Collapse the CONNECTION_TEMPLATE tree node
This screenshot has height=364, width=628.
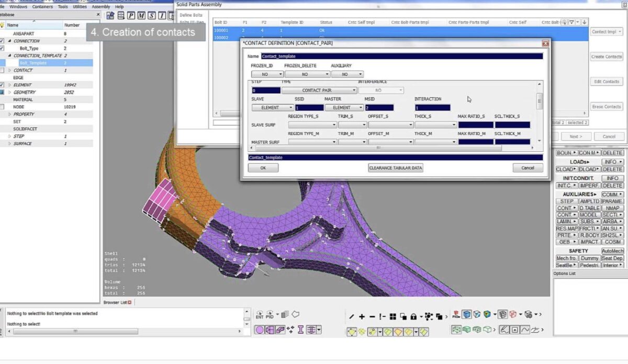click(x=9, y=55)
